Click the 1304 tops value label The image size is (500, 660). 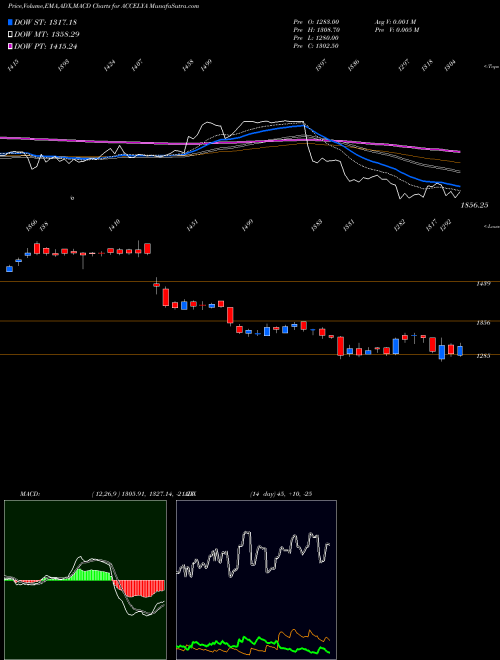coord(450,66)
